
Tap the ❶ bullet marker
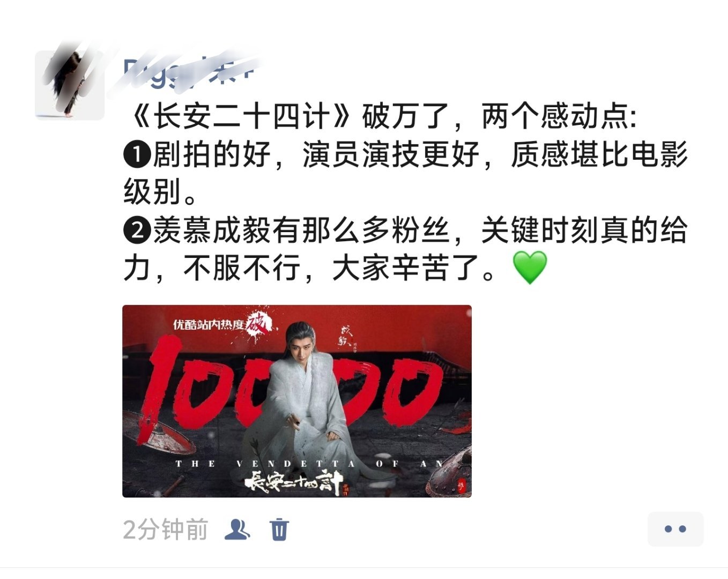(138, 154)
